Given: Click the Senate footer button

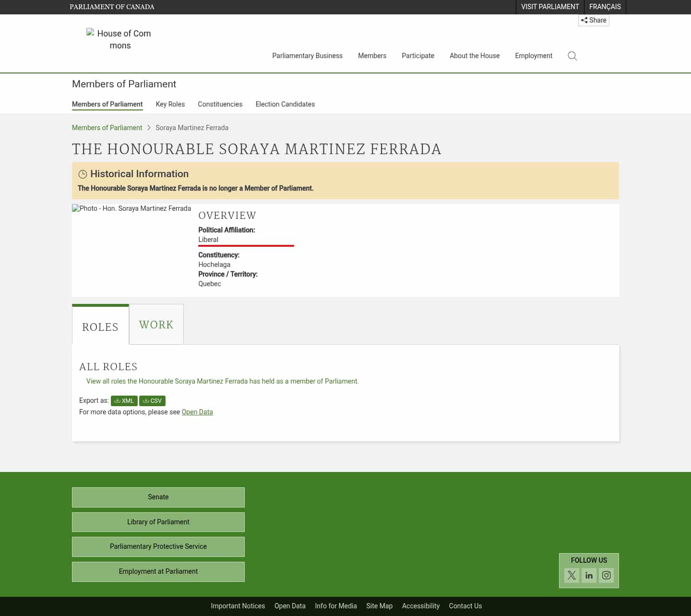Looking at the screenshot, I should pos(158,497).
